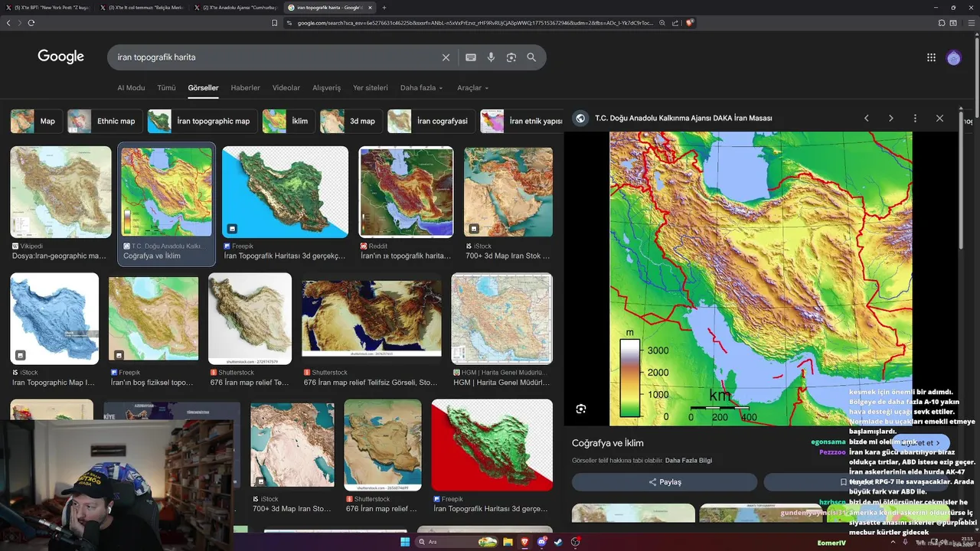Open a new browser tab with plus

(x=383, y=8)
